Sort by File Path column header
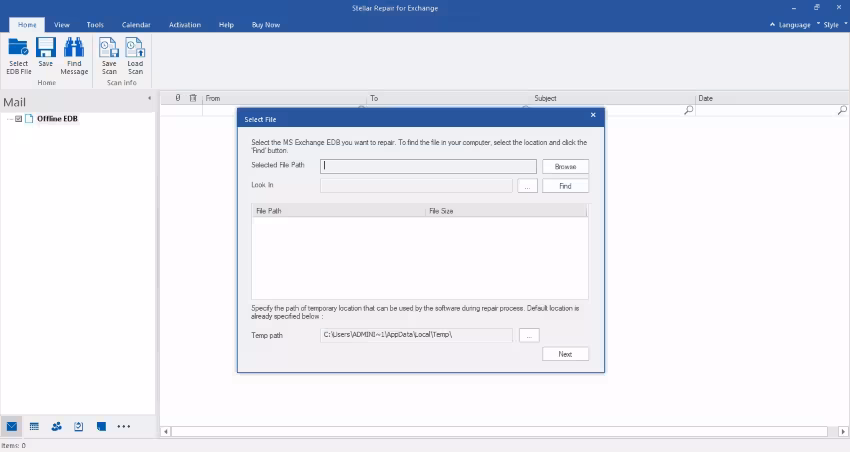The width and height of the screenshot is (850, 452). tap(339, 211)
